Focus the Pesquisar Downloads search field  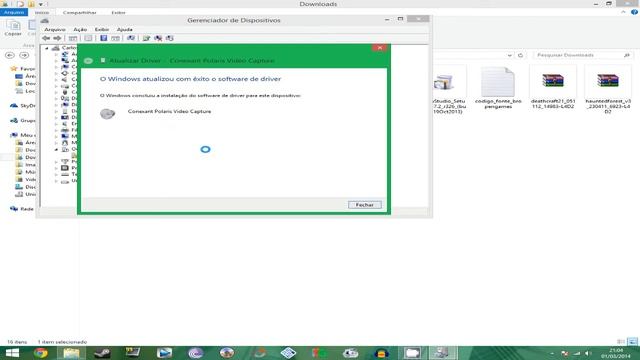coord(582,55)
